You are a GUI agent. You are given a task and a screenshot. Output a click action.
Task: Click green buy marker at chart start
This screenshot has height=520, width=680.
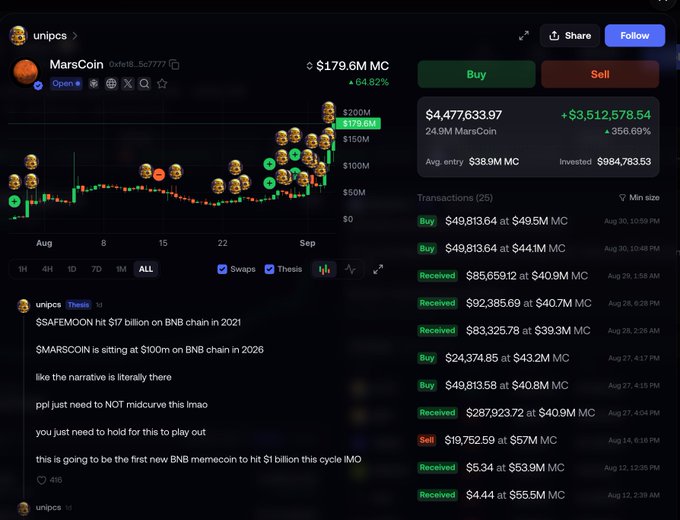pos(15,201)
